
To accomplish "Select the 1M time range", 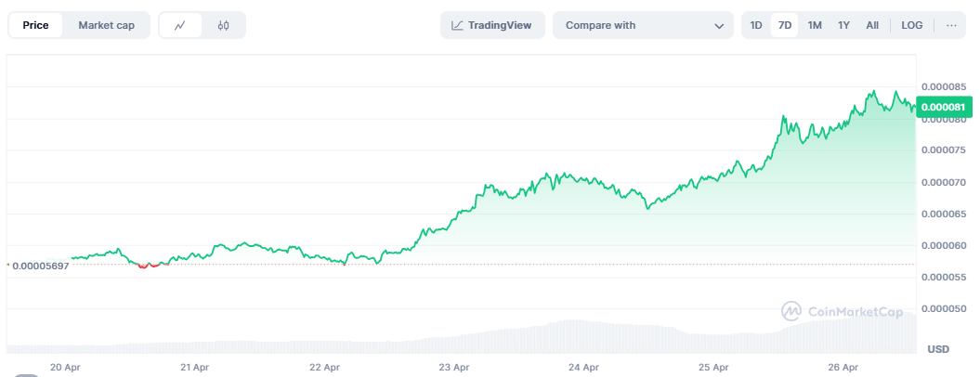I will point(815,25).
